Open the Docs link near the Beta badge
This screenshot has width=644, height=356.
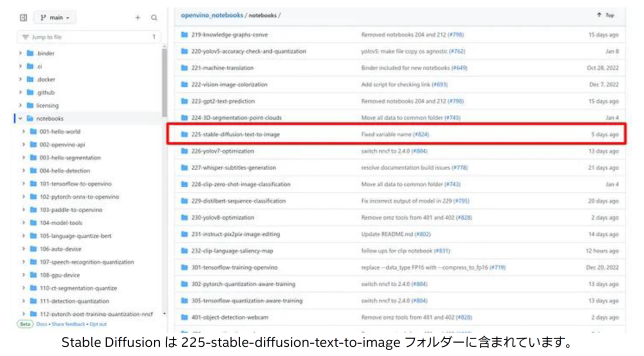(x=43, y=324)
